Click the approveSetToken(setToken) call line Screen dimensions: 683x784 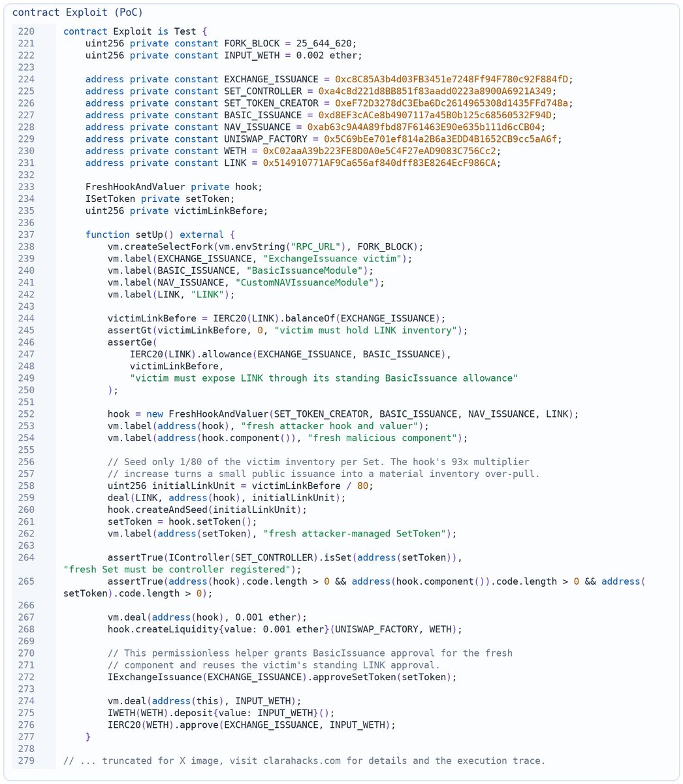(282, 676)
